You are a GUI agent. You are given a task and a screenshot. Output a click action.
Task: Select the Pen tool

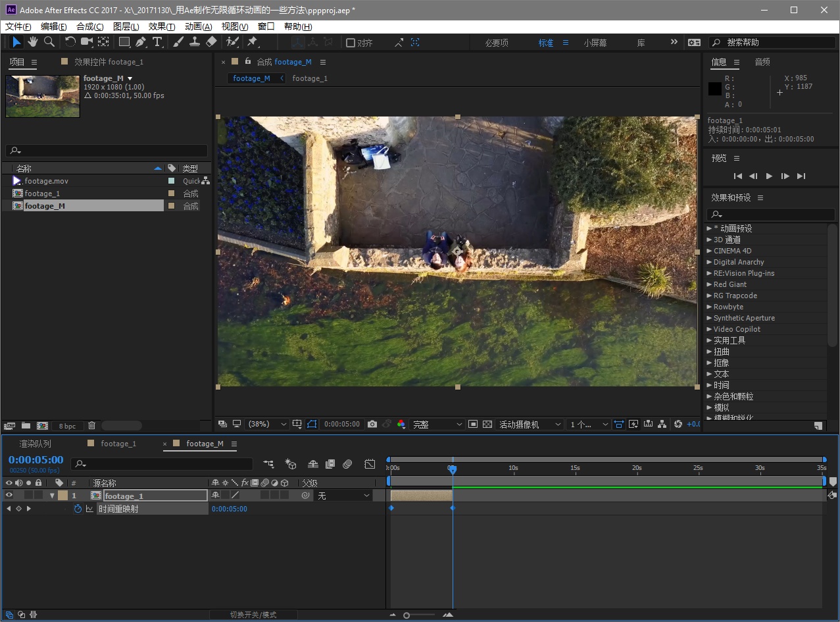141,42
